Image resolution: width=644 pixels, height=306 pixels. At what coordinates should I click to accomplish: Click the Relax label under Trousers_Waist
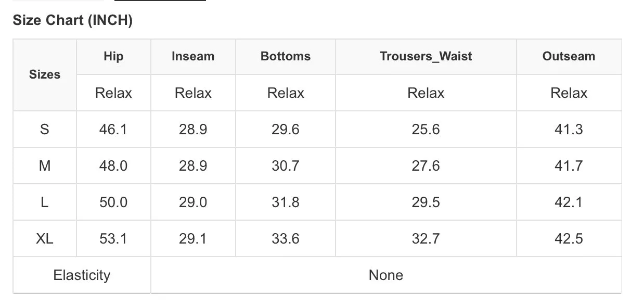[426, 93]
